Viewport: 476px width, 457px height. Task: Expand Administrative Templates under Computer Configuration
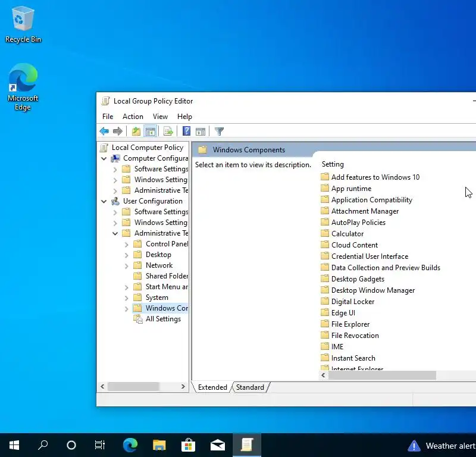115,190
